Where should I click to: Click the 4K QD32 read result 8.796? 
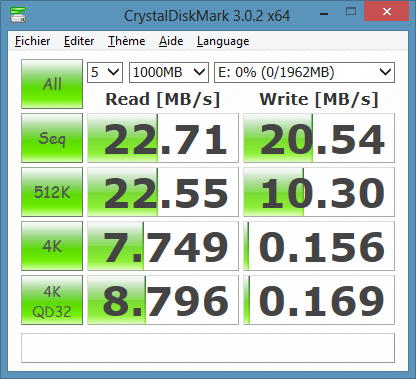(x=163, y=300)
